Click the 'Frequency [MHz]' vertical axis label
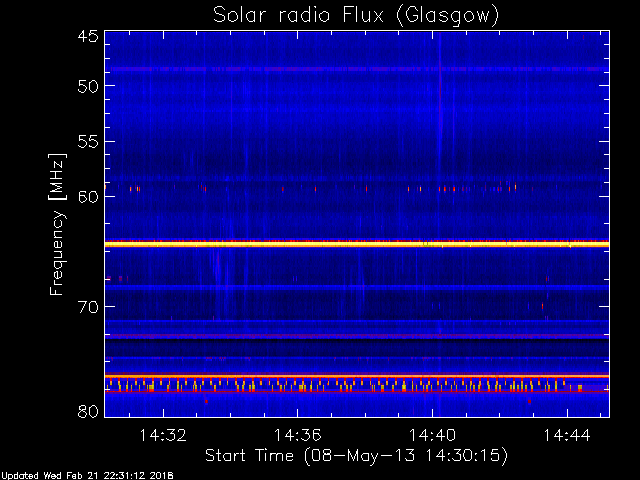Screen dimensions: 640x480 (57, 224)
